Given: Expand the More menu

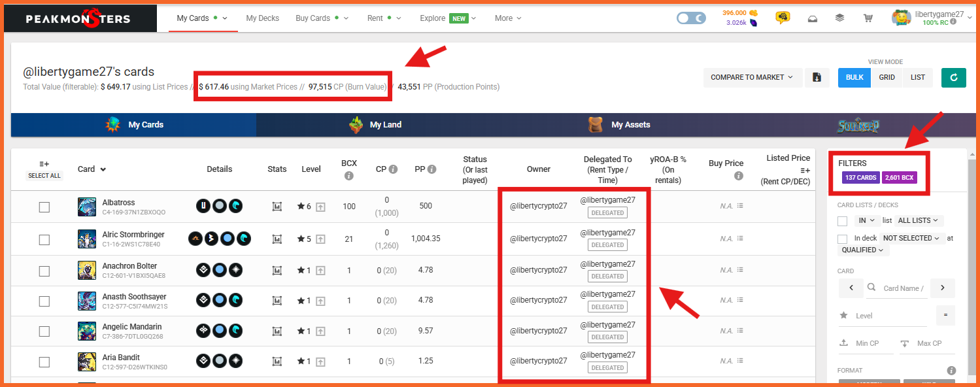Looking at the screenshot, I should tap(508, 18).
